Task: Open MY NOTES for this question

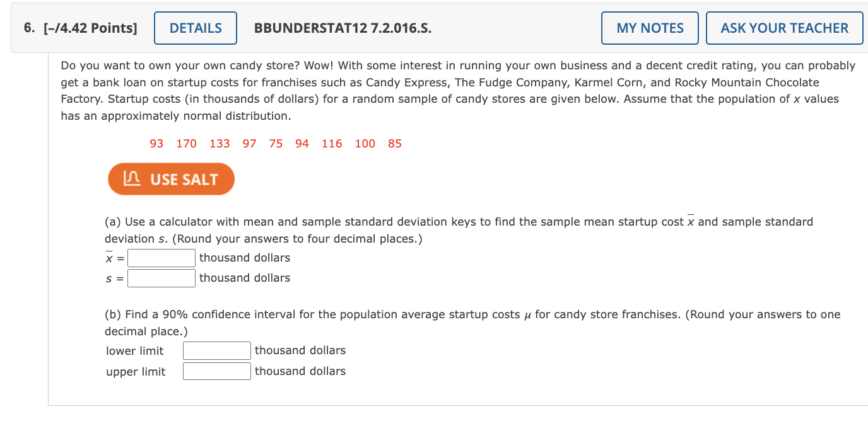Action: click(649, 28)
